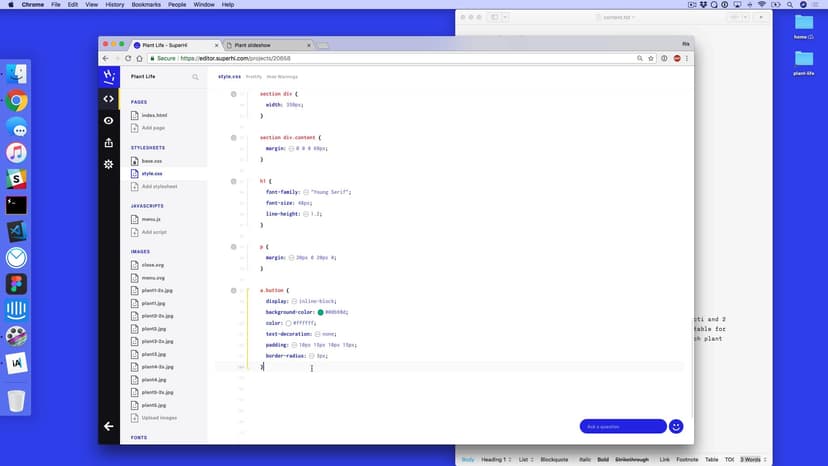Click the search icon beside Plant Life
This screenshot has width=828, height=466.
(x=195, y=77)
